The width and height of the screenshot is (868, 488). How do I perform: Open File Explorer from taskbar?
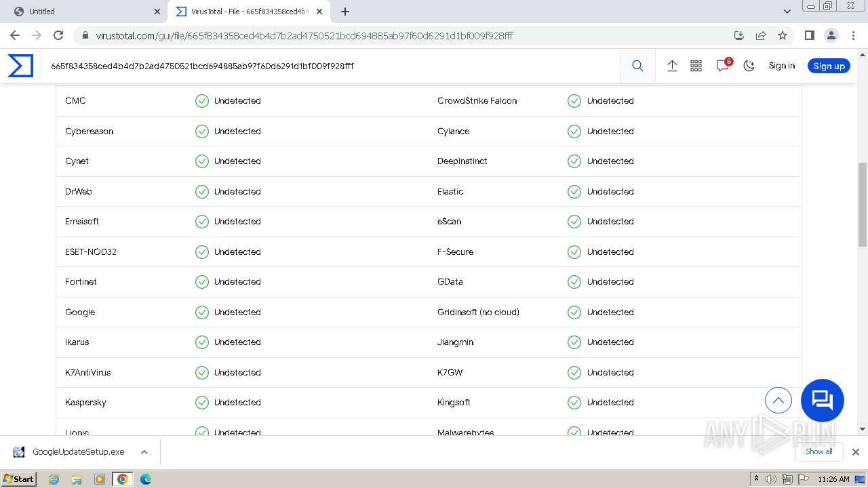pyautogui.click(x=77, y=479)
